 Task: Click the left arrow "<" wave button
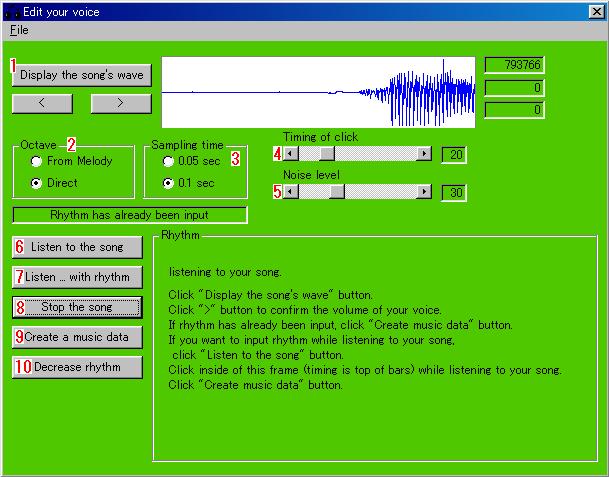(x=42, y=102)
